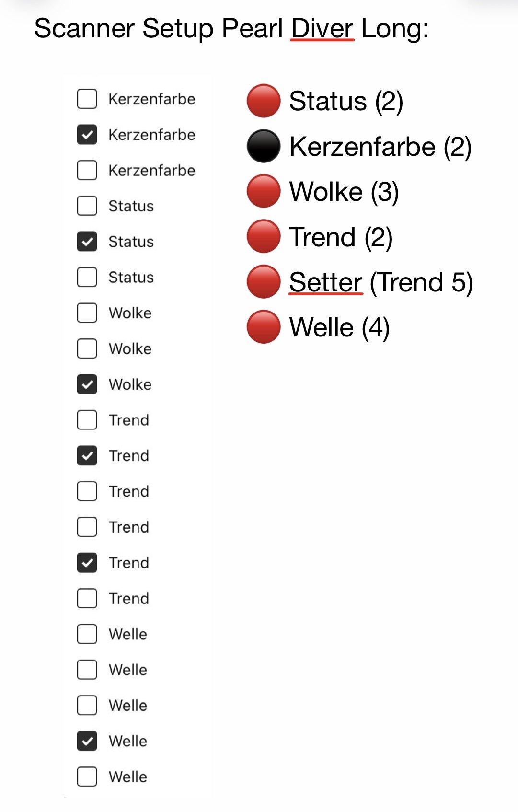The image size is (518, 812).
Task: Click the underlined word Diver in title
Action: 322,28
